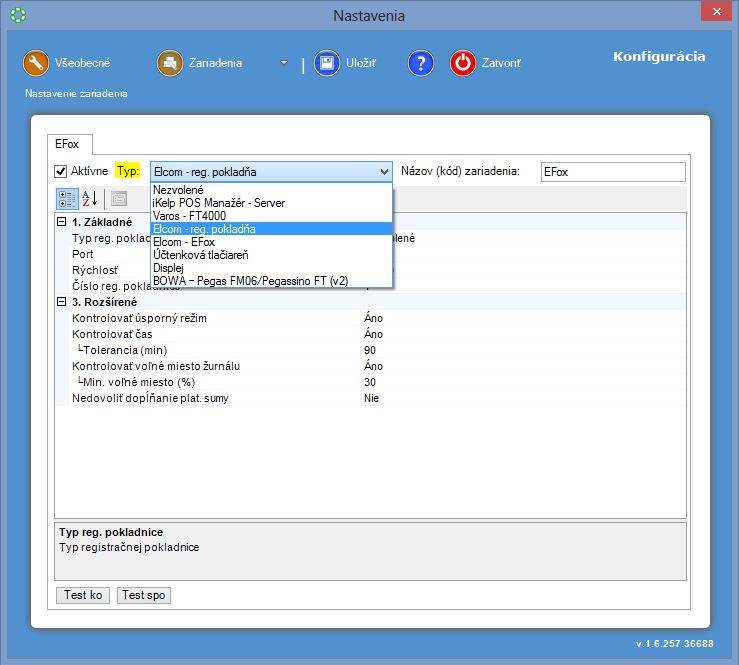Open the Zariadenia printer icon

click(170, 63)
